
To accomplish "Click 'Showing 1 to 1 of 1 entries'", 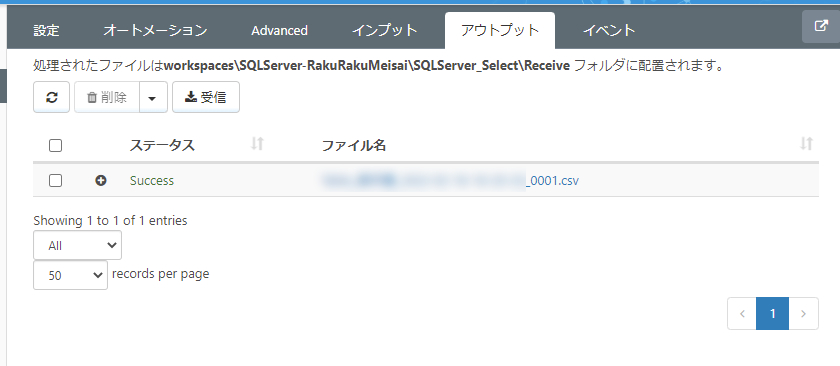I will (x=110, y=220).
